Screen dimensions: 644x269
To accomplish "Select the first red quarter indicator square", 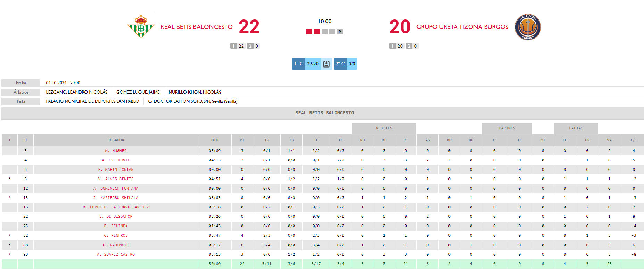I will [x=309, y=32].
